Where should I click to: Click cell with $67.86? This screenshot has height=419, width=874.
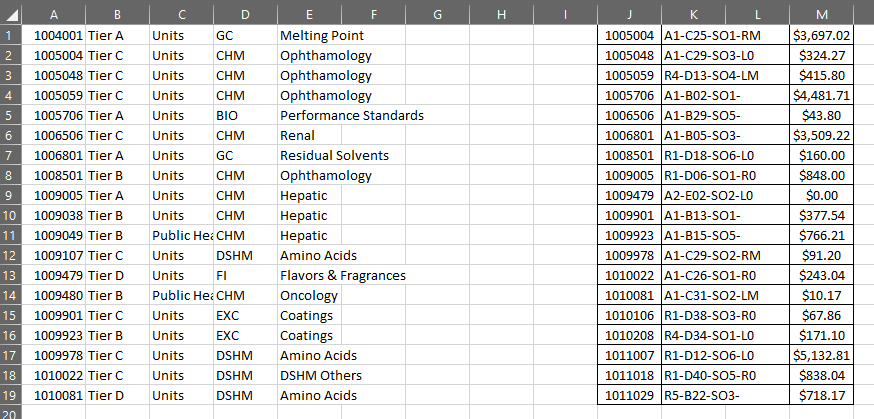point(821,315)
